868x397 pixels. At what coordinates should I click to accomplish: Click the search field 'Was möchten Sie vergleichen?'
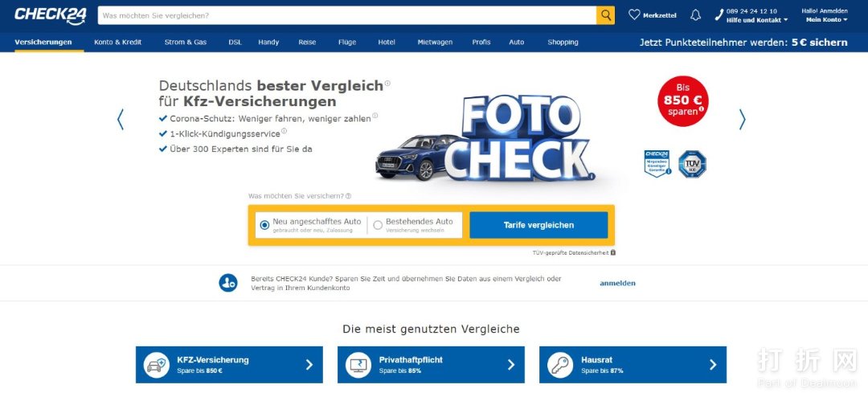click(x=347, y=15)
